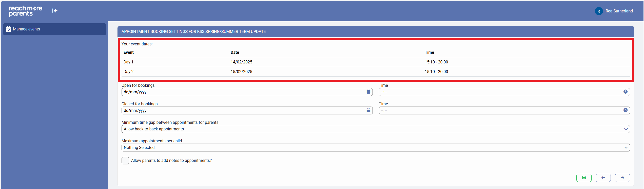The height and width of the screenshot is (189, 644).
Task: Click the clock icon for the closing time
Action: pos(625,110)
